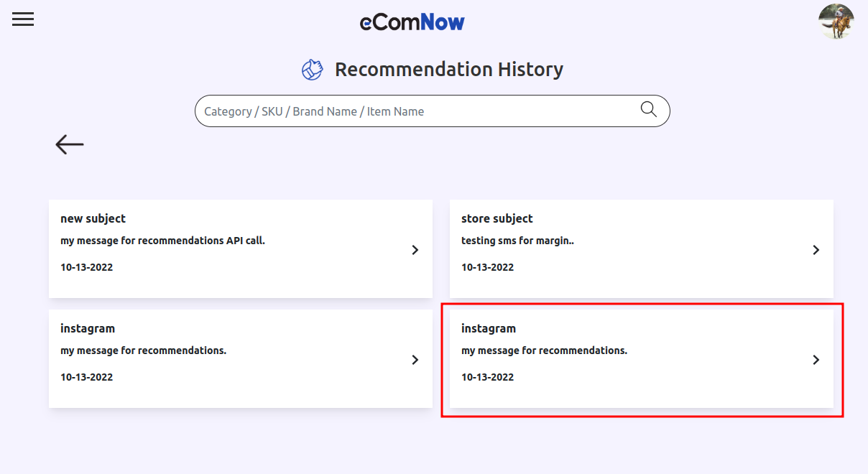Click the back arrow above the cards
868x474 pixels.
[69, 144]
